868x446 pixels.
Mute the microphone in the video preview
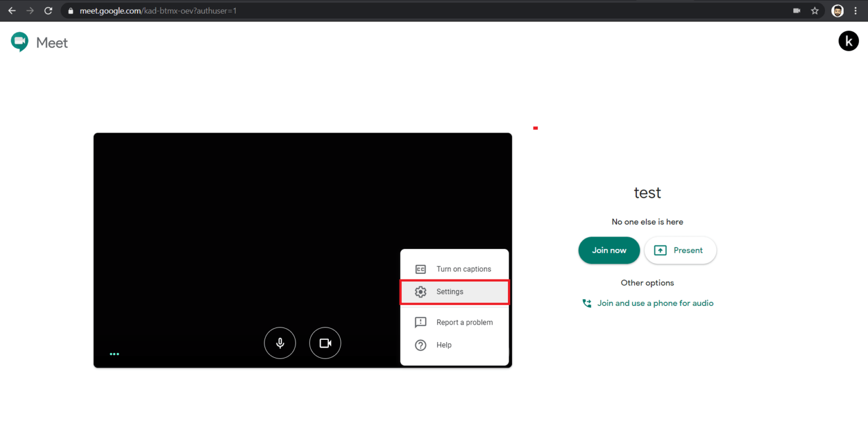(280, 343)
